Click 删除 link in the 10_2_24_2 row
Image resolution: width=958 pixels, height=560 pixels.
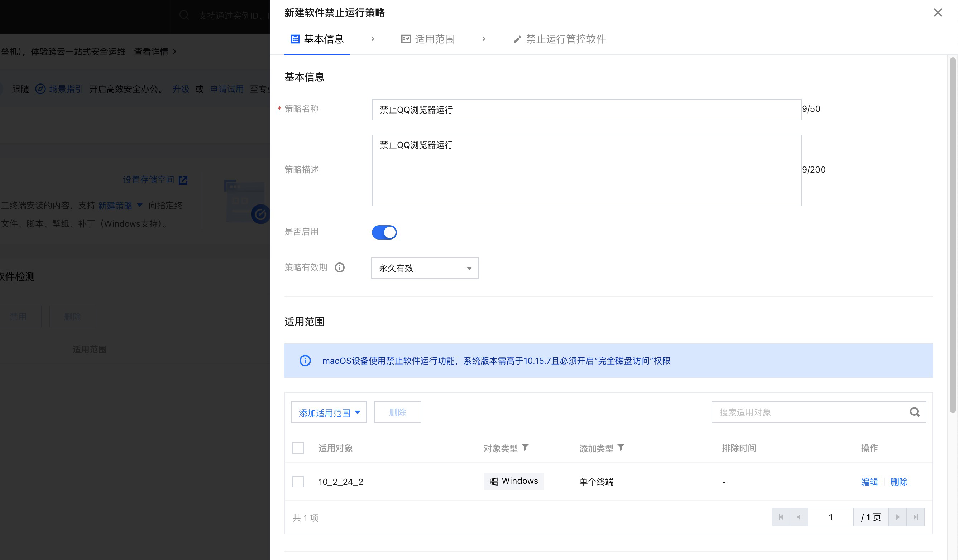[x=899, y=482]
